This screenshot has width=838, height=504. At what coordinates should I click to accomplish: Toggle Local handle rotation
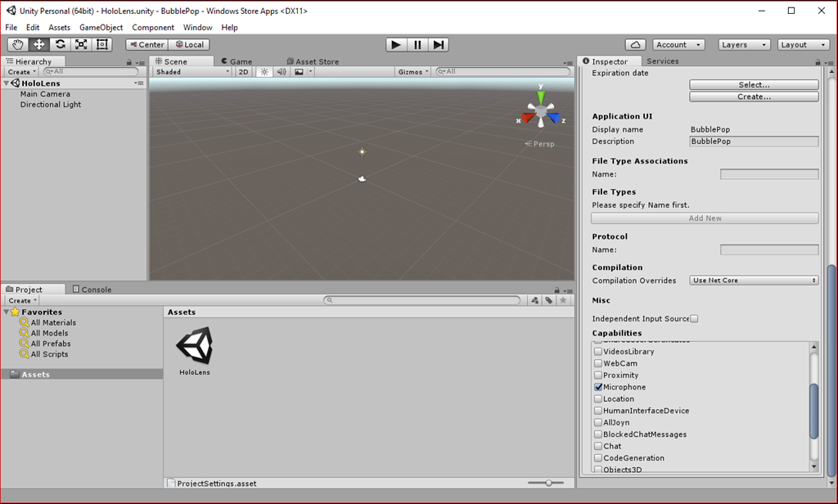189,45
